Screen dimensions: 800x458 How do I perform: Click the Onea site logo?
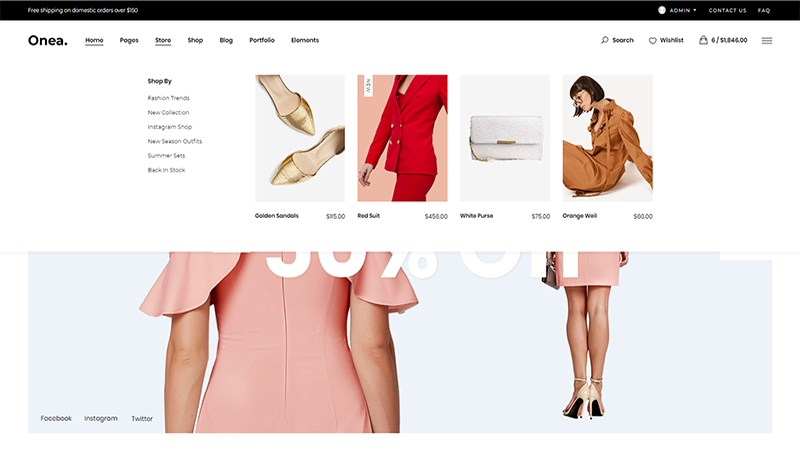(47, 40)
